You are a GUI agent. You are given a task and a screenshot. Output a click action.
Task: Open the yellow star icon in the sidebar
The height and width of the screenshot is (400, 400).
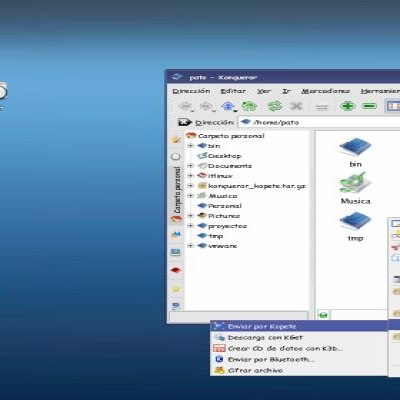tap(176, 289)
